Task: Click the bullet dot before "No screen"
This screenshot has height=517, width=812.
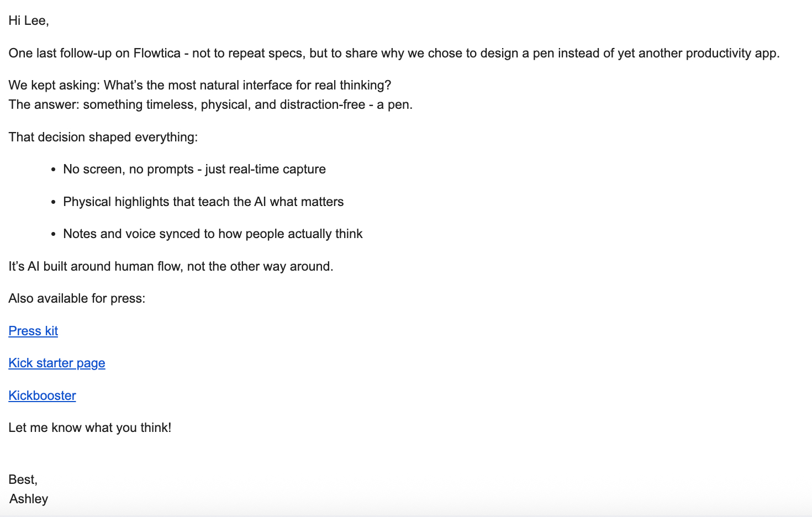Action: 53,170
